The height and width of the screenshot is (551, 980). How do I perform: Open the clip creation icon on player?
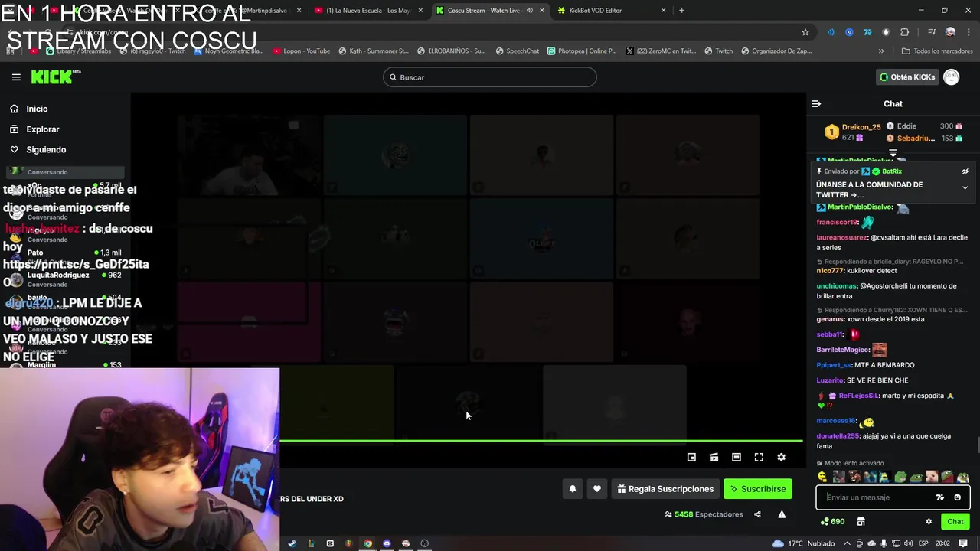coord(714,457)
